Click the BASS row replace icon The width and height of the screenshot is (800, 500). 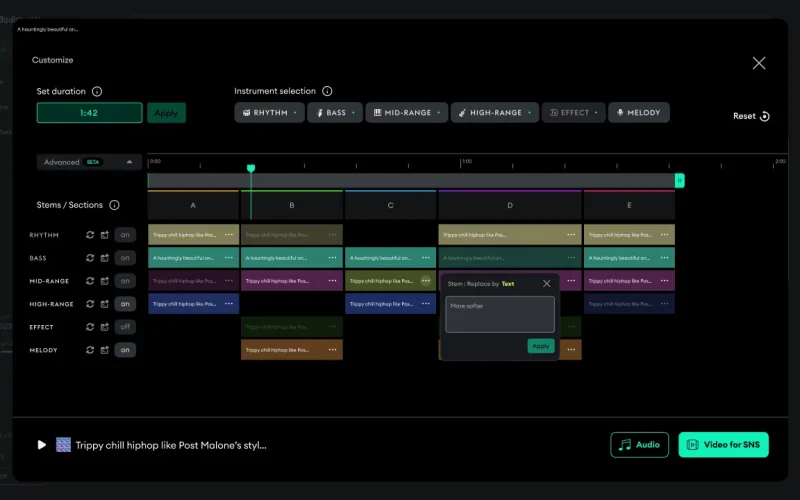105,258
